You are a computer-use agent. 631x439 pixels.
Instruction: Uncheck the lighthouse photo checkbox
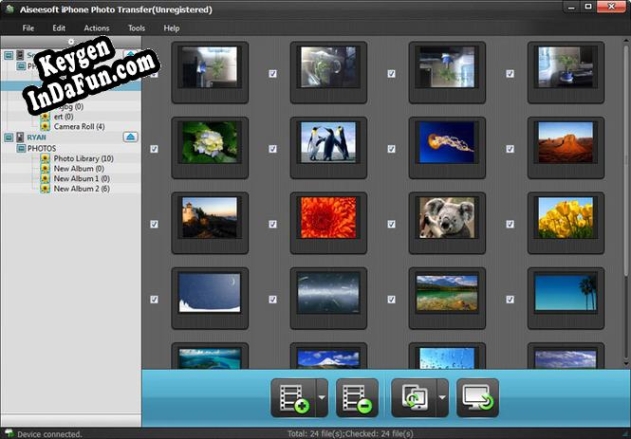pos(154,224)
